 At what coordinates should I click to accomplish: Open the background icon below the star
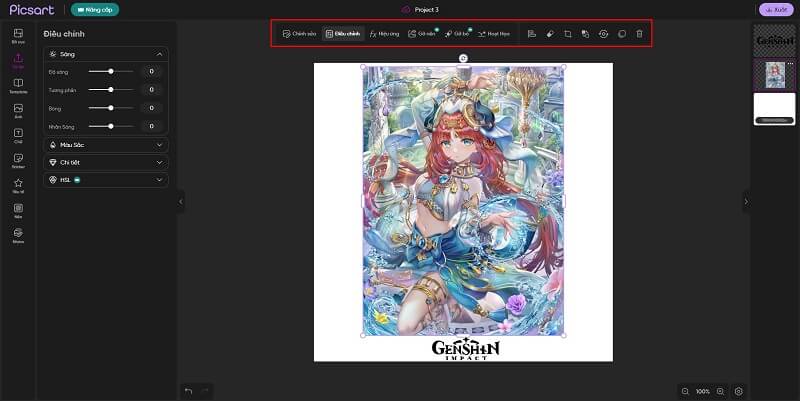(x=18, y=211)
